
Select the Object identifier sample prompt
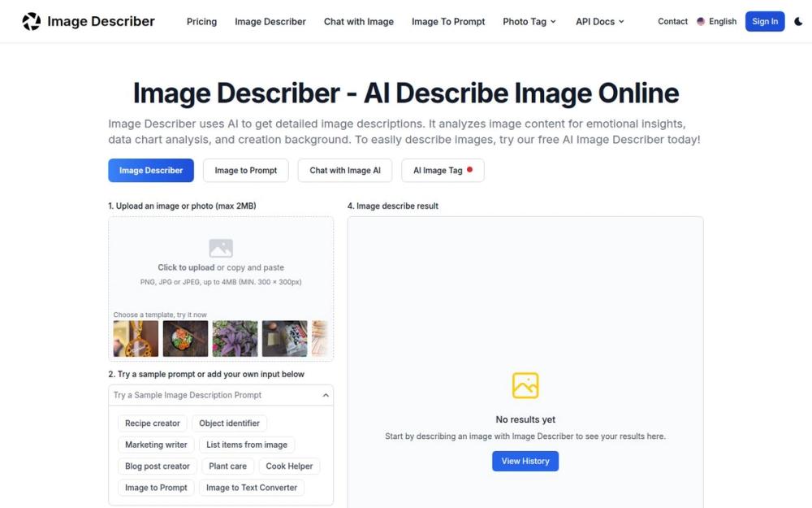[x=230, y=423]
